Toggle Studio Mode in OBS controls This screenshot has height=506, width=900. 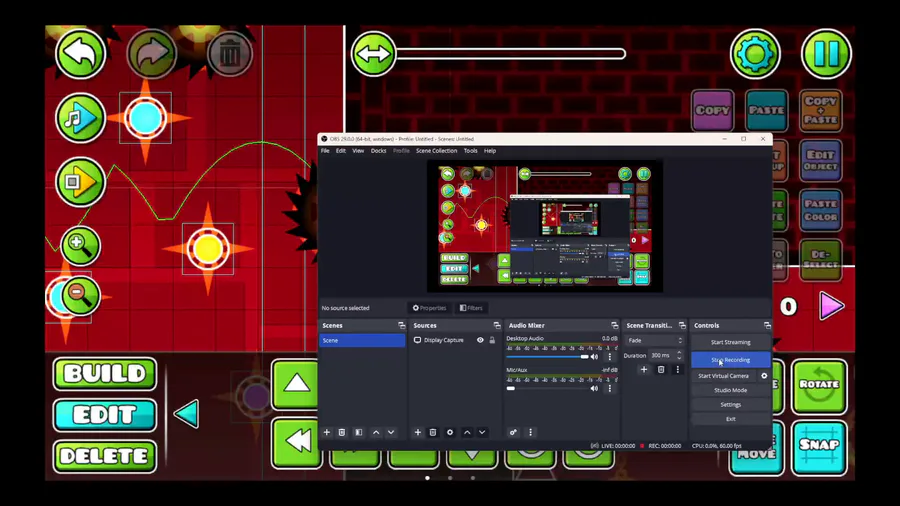point(730,390)
